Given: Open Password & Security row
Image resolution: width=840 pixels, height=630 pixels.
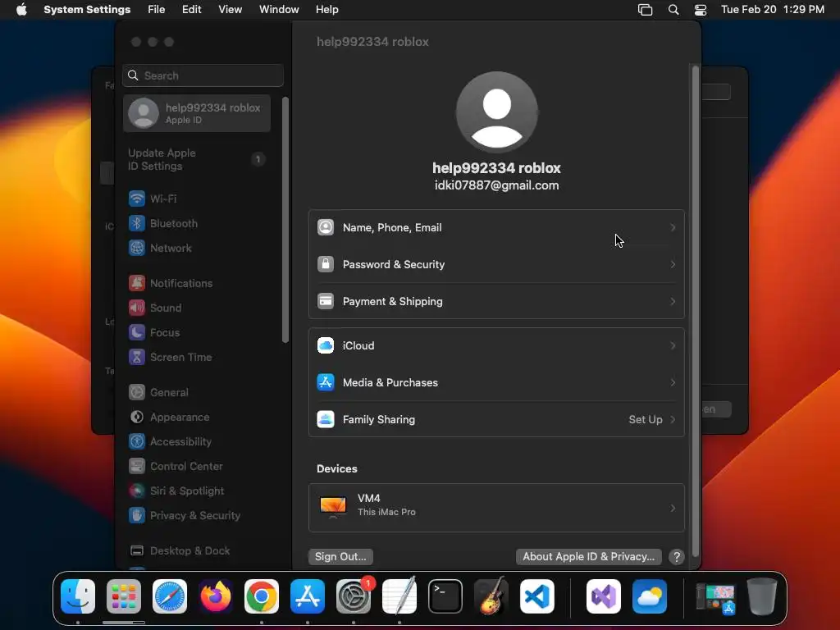Looking at the screenshot, I should [496, 265].
